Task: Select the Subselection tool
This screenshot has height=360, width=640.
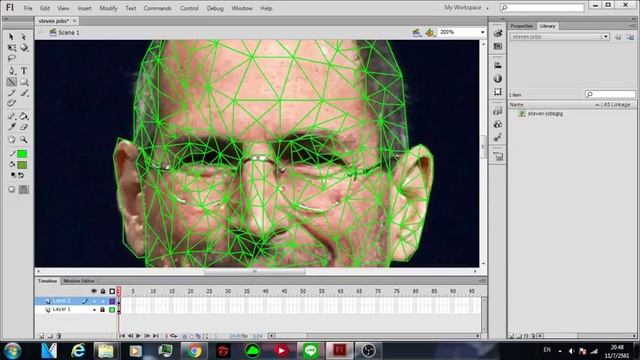Action: 24,37
